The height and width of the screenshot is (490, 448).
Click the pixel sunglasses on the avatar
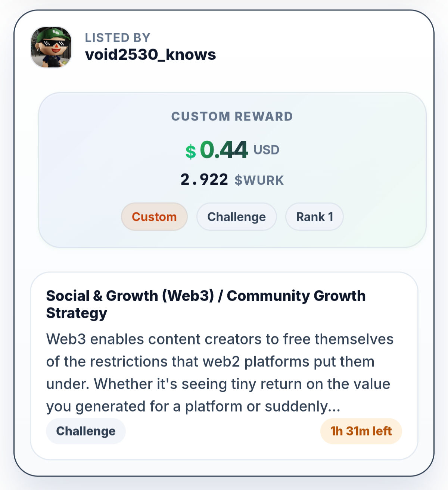56,44
